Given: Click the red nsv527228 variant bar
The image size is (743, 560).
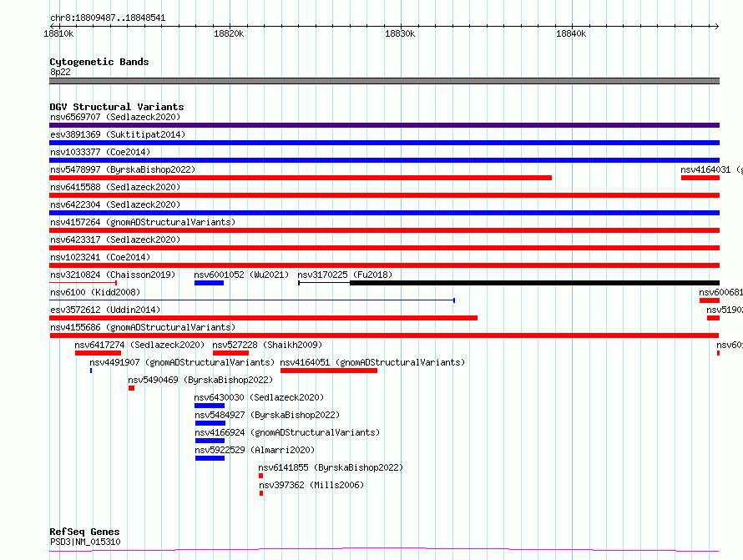Looking at the screenshot, I should (x=230, y=353).
